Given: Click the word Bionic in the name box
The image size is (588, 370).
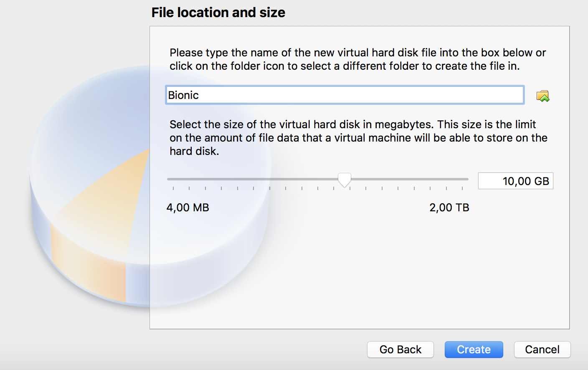Looking at the screenshot, I should click(x=183, y=95).
